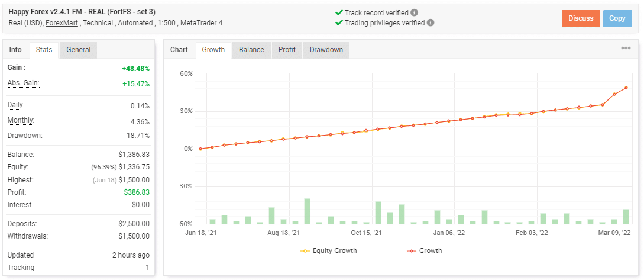Click the last growth data point on chart
Viewport: 644px width, 280px height.
point(626,88)
